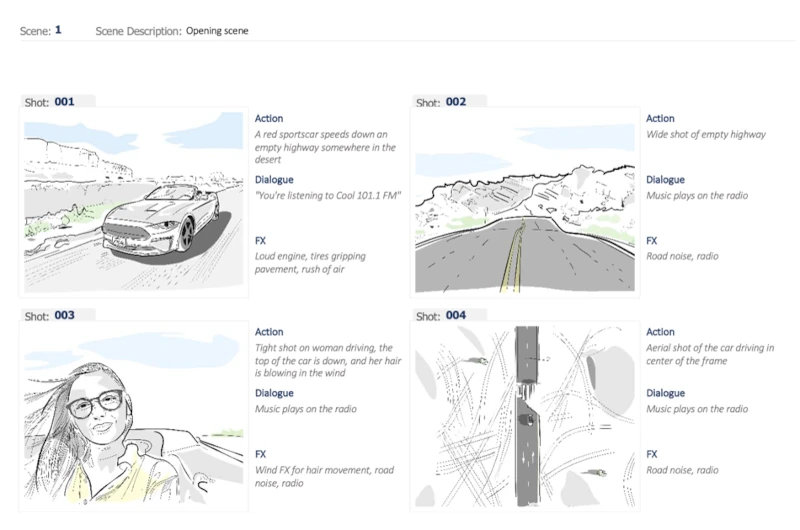Click the Scene number field showing 1
The height and width of the screenshot is (530, 800).
(59, 30)
